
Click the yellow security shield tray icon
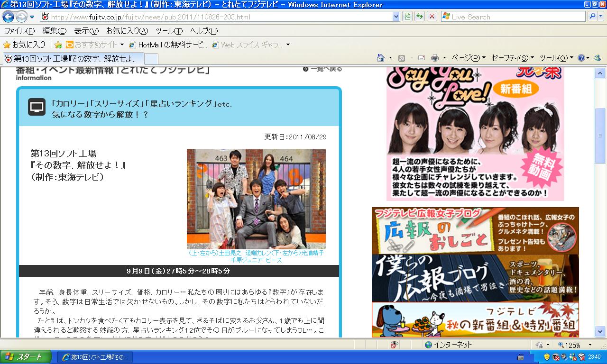[x=547, y=357]
